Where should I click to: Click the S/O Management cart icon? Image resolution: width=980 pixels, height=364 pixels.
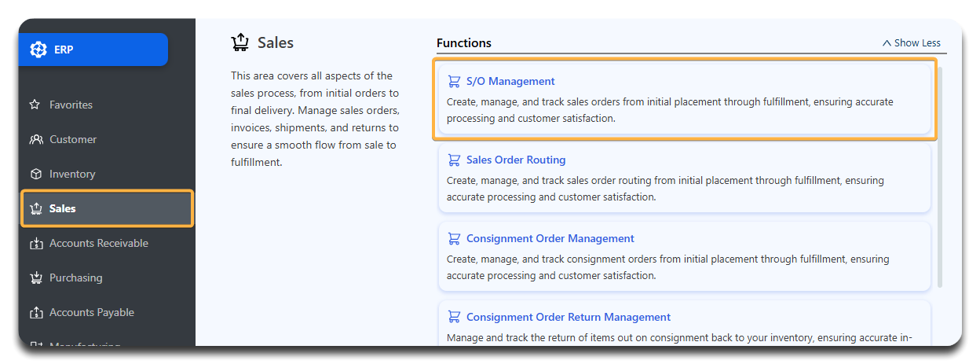454,81
